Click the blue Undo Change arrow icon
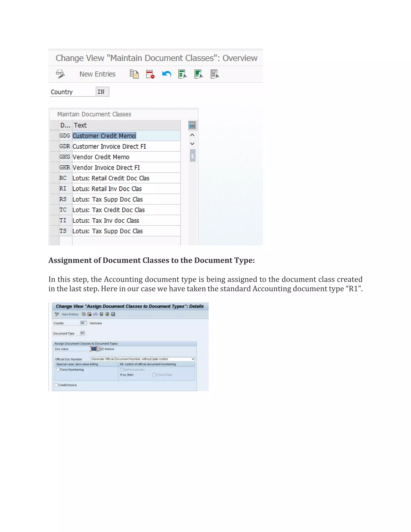The height and width of the screenshot is (532, 411). (x=167, y=74)
